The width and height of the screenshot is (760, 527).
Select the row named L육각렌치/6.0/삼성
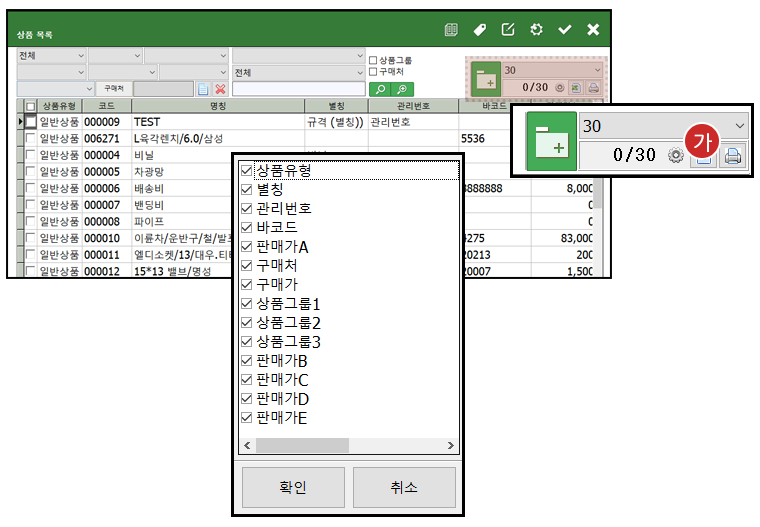[x=179, y=139]
